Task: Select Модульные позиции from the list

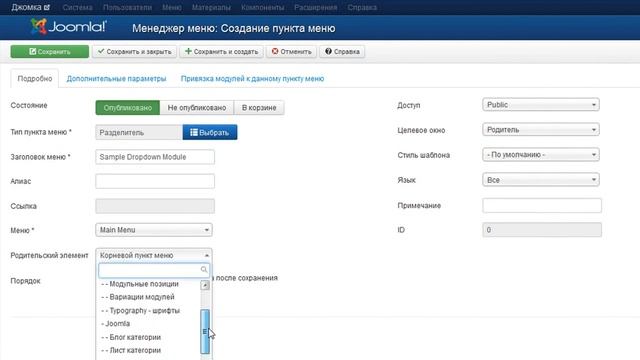Action: pyautogui.click(x=140, y=284)
